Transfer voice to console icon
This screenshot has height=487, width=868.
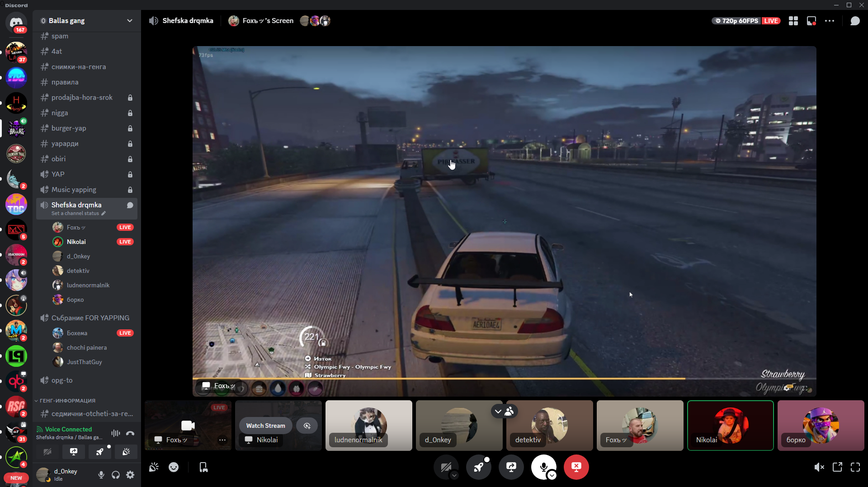pyautogui.click(x=203, y=467)
